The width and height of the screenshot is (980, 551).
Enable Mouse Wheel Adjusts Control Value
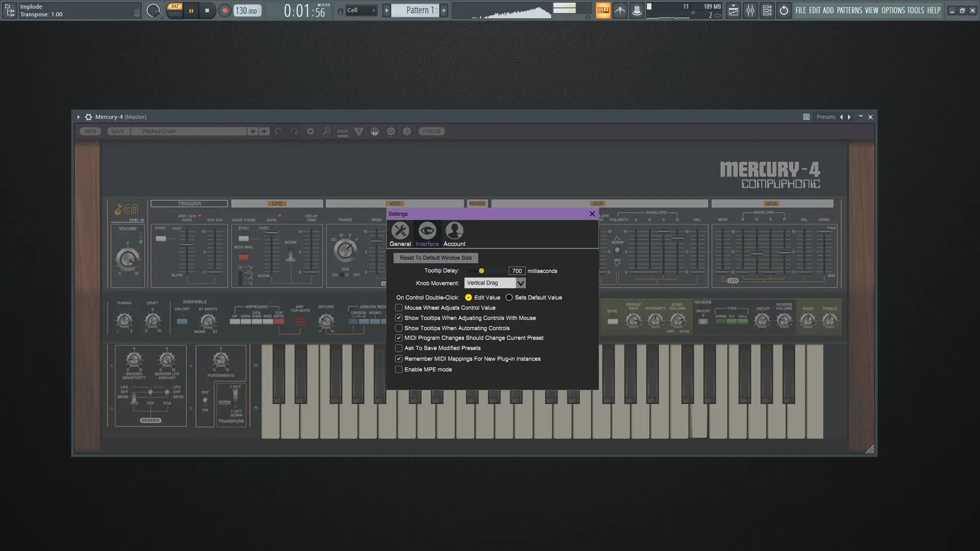399,308
